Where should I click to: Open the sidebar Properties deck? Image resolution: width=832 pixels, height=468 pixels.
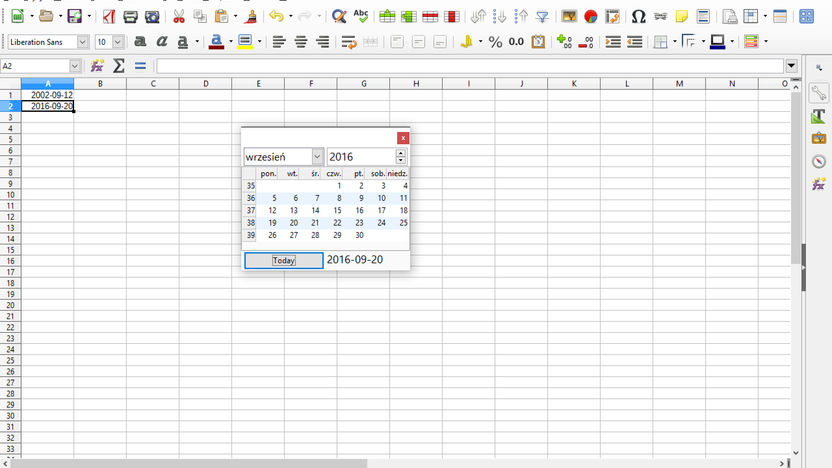tap(819, 93)
